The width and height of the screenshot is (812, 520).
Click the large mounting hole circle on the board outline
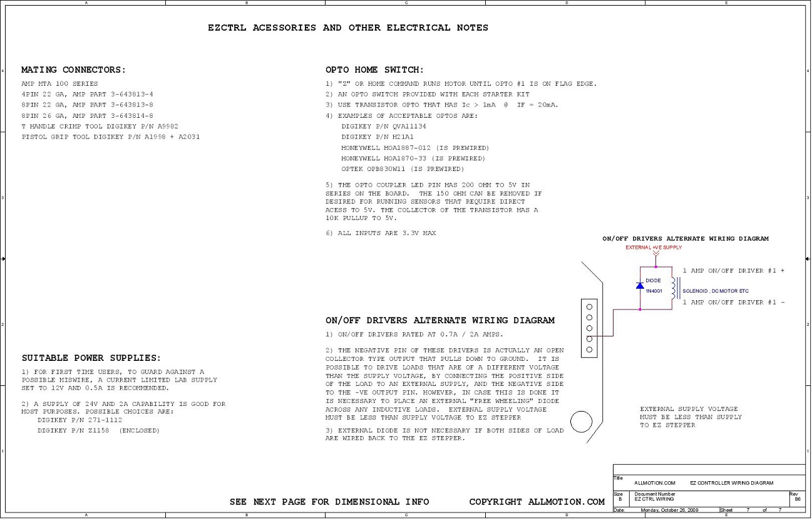[581, 422]
